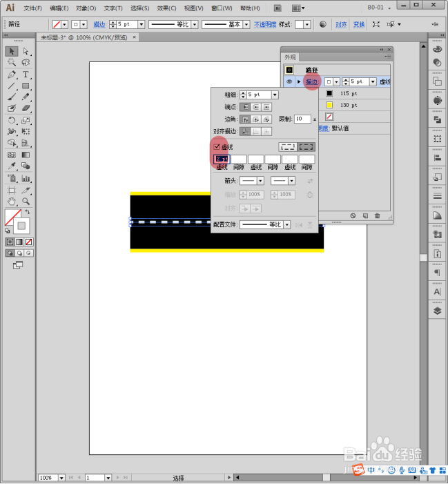448x484 pixels.
Task: Toggle visibility eye of the 描边 row
Action: click(x=289, y=81)
